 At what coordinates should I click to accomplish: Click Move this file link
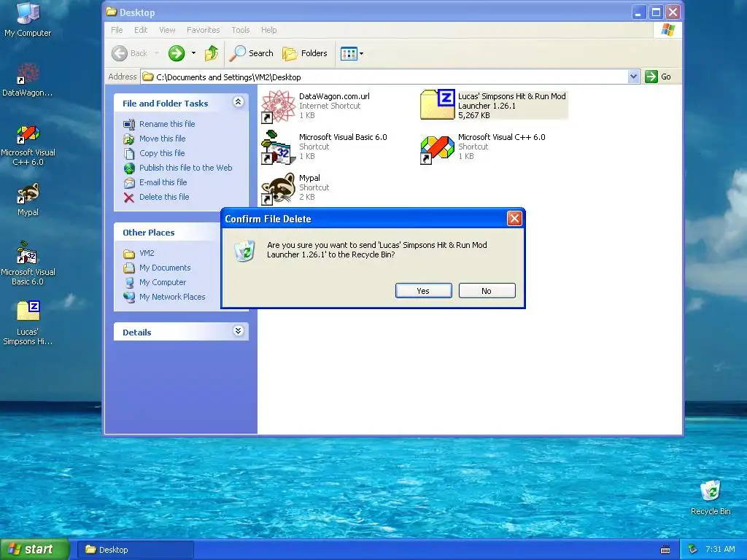pyautogui.click(x=163, y=139)
